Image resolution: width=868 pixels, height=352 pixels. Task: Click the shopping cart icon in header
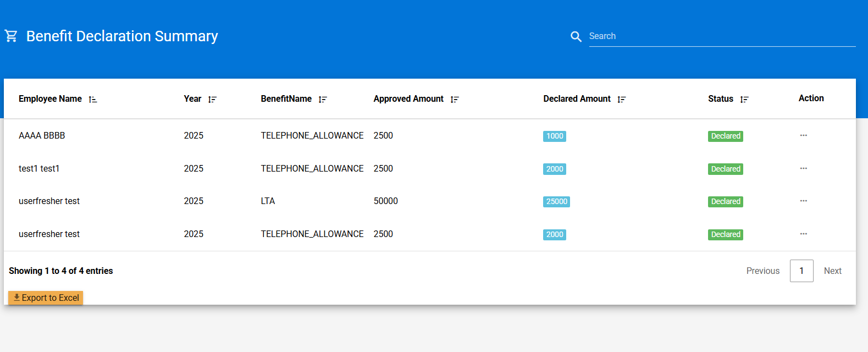point(11,36)
